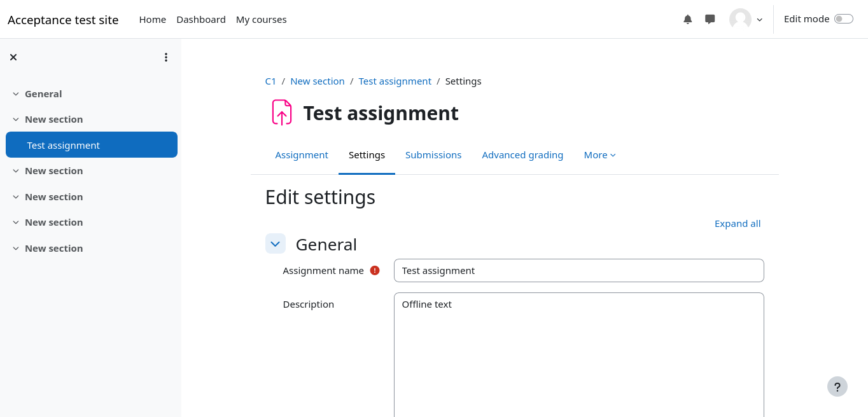The width and height of the screenshot is (868, 417).
Task: Go to C1 course breadcrumb link
Action: [x=270, y=81]
